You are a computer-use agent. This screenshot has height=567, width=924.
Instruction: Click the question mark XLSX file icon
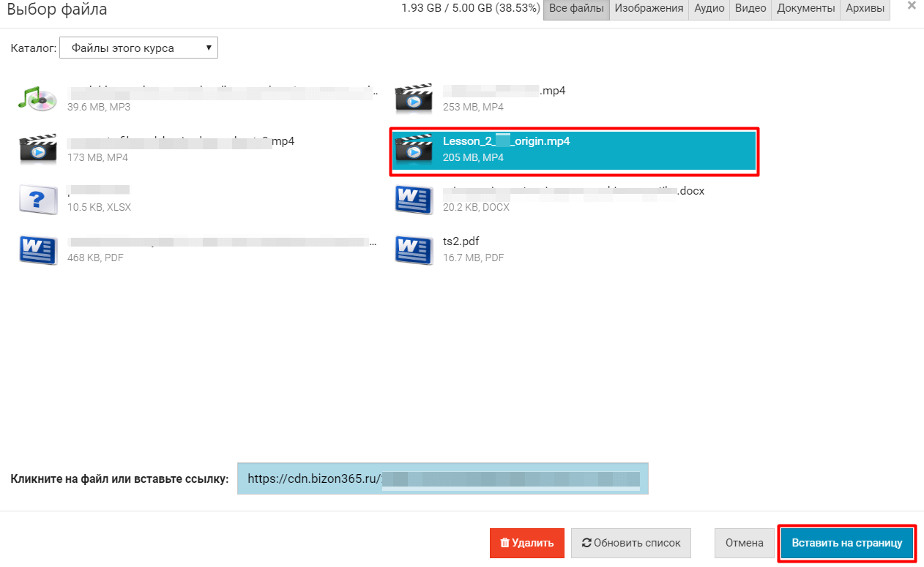click(x=38, y=199)
